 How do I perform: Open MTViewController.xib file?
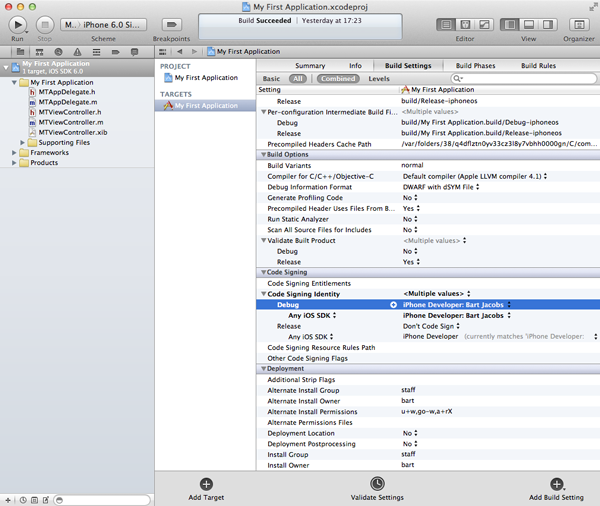tap(73, 132)
